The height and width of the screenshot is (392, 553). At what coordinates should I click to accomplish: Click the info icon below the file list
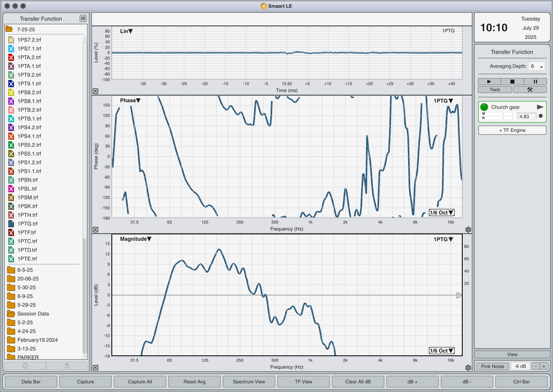click(25, 366)
